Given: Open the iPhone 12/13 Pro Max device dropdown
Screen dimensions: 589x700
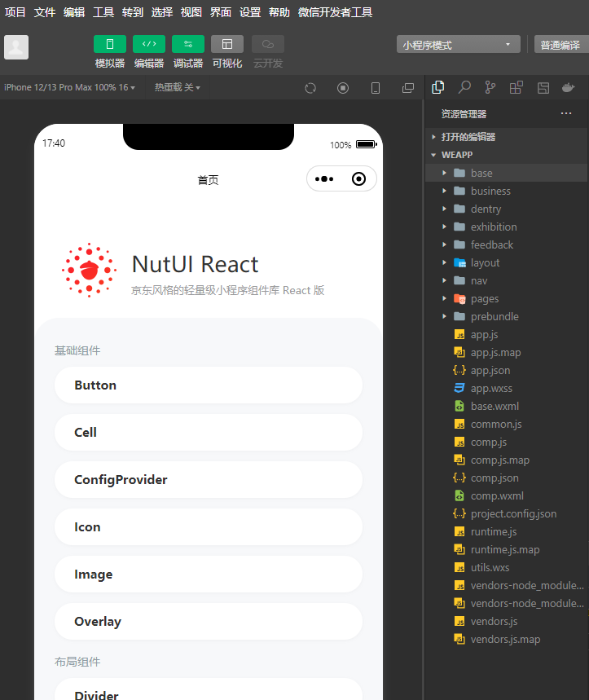Looking at the screenshot, I should pyautogui.click(x=69, y=87).
